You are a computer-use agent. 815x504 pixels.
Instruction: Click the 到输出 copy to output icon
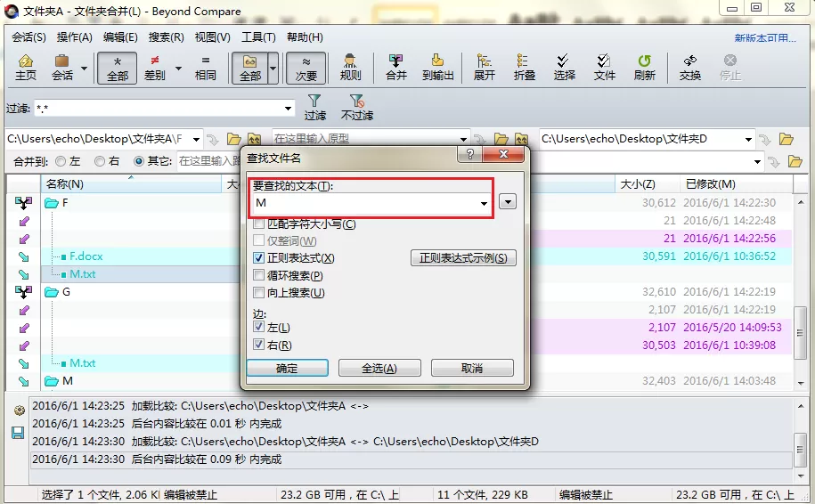[437, 68]
